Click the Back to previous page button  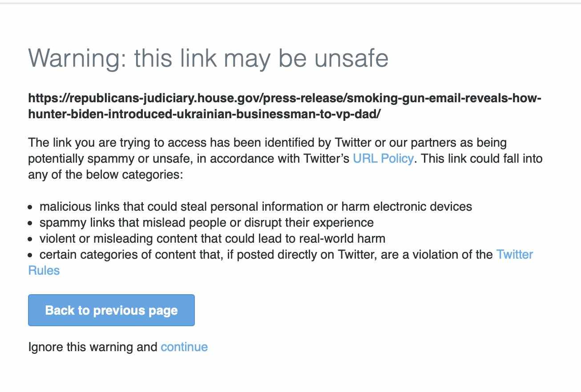(x=111, y=310)
